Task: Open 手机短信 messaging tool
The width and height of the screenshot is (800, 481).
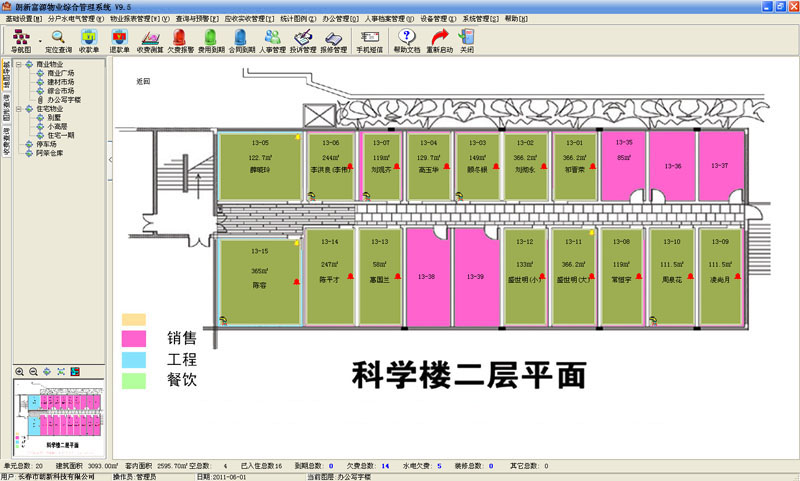Action: coord(369,39)
